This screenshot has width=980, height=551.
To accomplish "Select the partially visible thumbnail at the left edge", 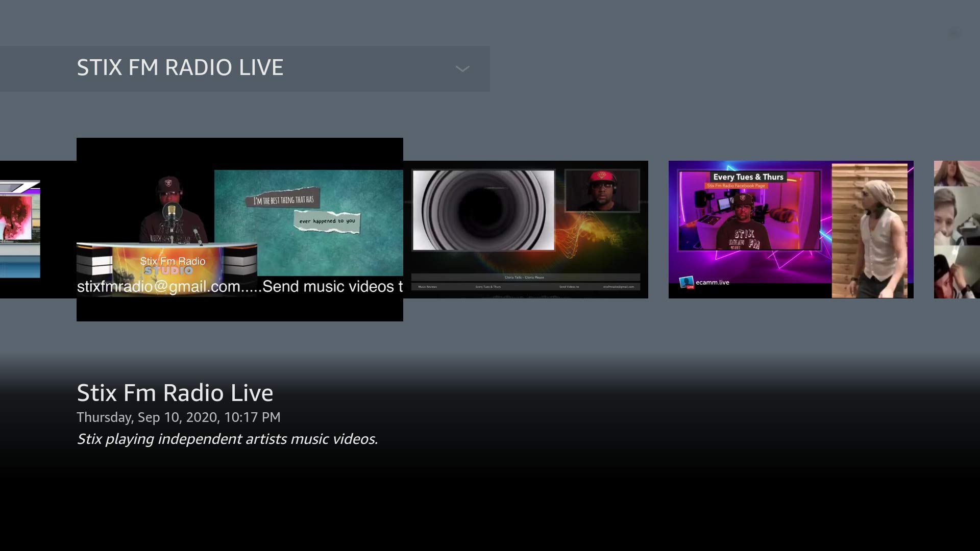I will (x=20, y=230).
